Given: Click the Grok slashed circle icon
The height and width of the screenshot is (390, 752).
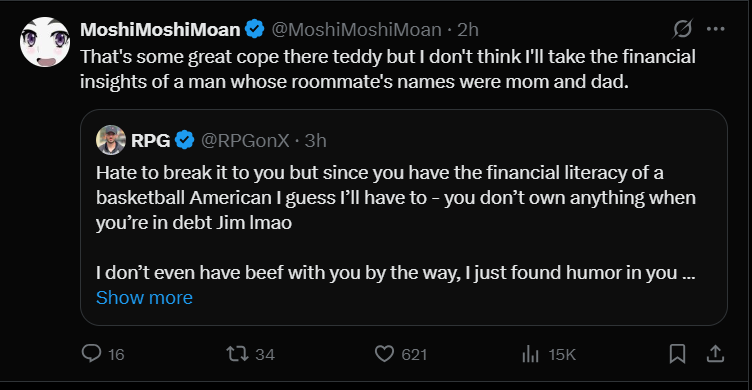Looking at the screenshot, I should [682, 29].
